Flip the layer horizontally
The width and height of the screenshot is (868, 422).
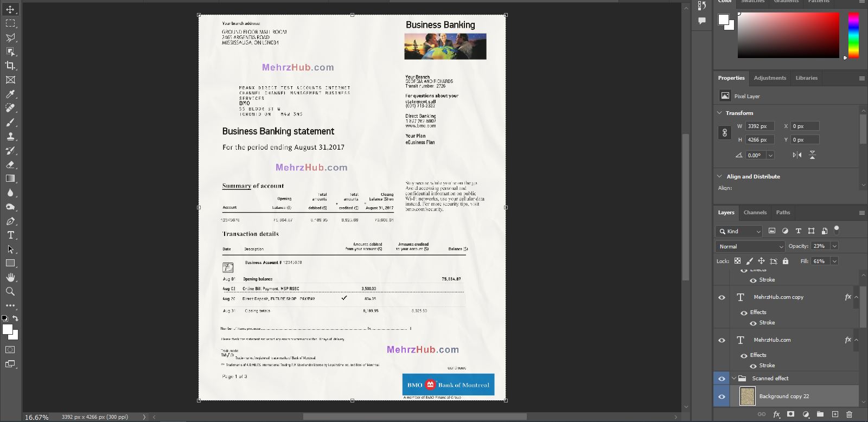pos(797,155)
